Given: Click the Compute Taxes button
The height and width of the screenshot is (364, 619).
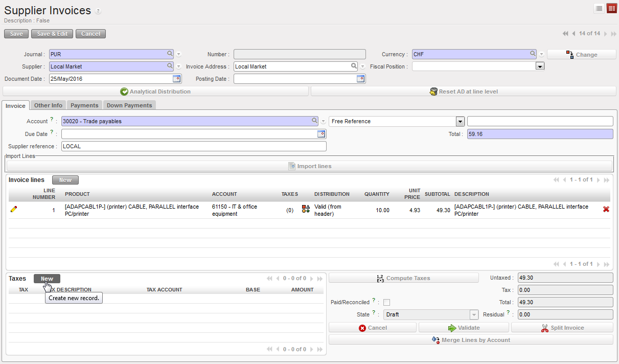Looking at the screenshot, I should (x=404, y=278).
